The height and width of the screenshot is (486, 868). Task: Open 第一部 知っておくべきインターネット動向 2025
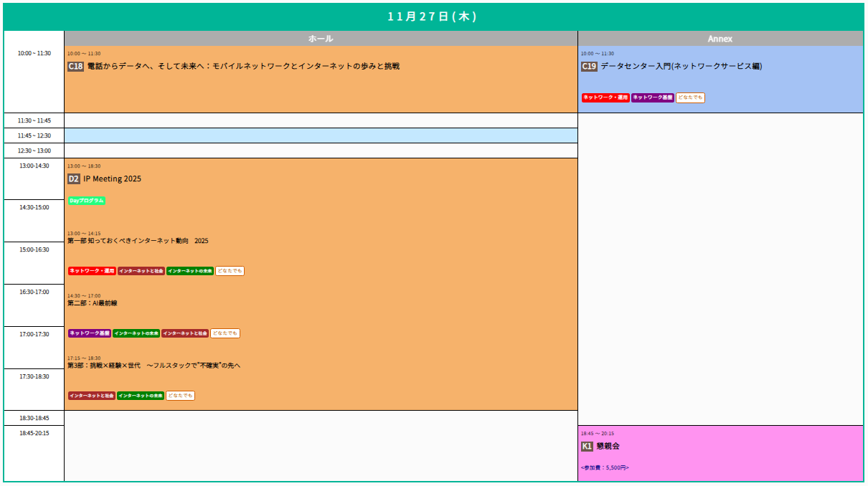click(x=138, y=241)
